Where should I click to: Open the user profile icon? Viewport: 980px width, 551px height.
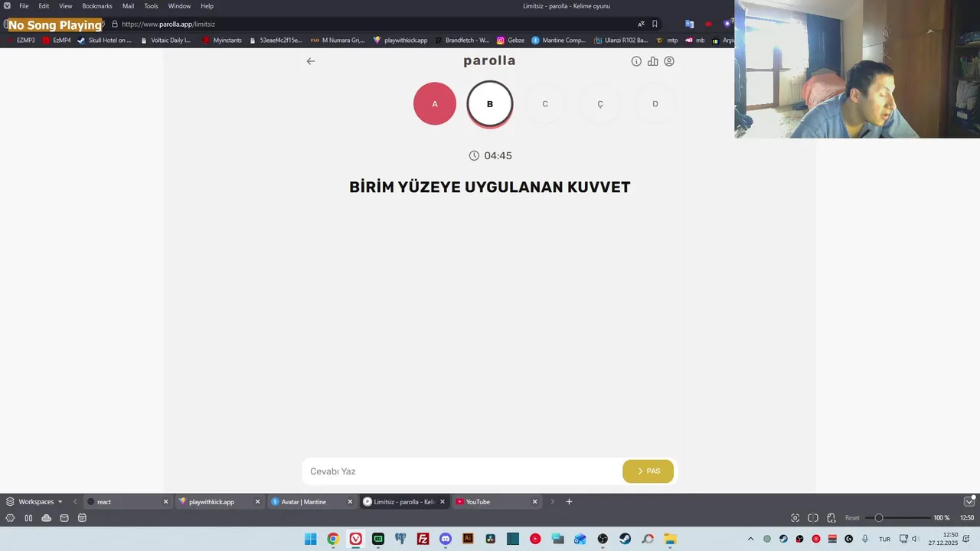[669, 61]
